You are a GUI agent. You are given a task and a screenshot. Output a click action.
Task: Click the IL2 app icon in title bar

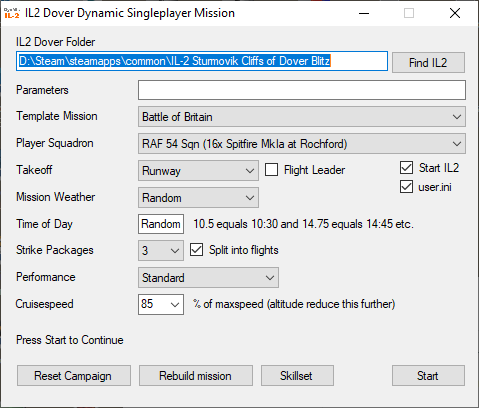pyautogui.click(x=12, y=13)
